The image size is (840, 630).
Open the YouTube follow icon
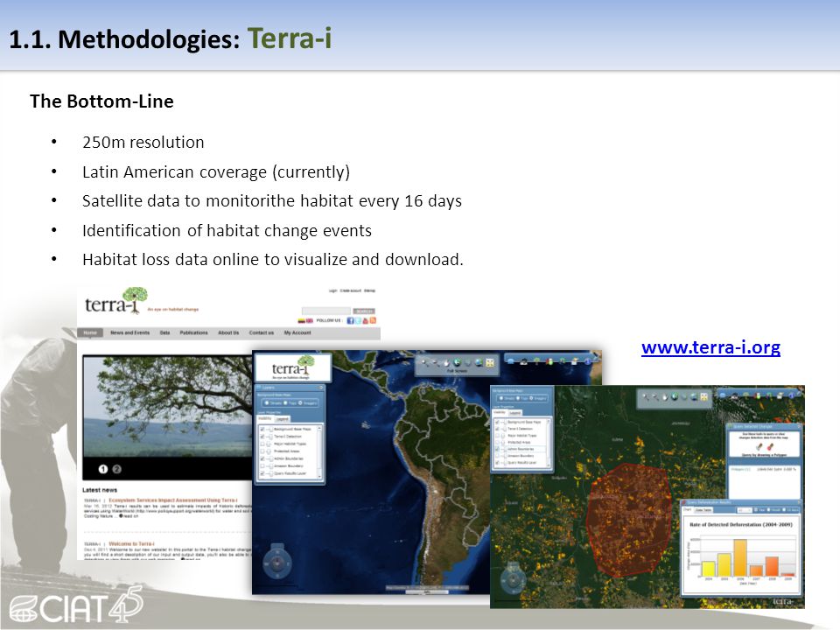(366, 320)
